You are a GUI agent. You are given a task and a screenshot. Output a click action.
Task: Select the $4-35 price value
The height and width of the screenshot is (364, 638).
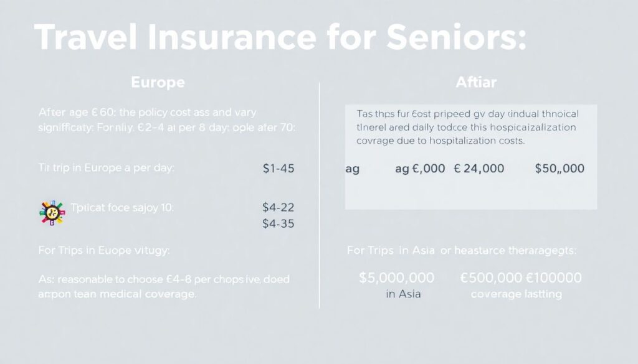(279, 223)
